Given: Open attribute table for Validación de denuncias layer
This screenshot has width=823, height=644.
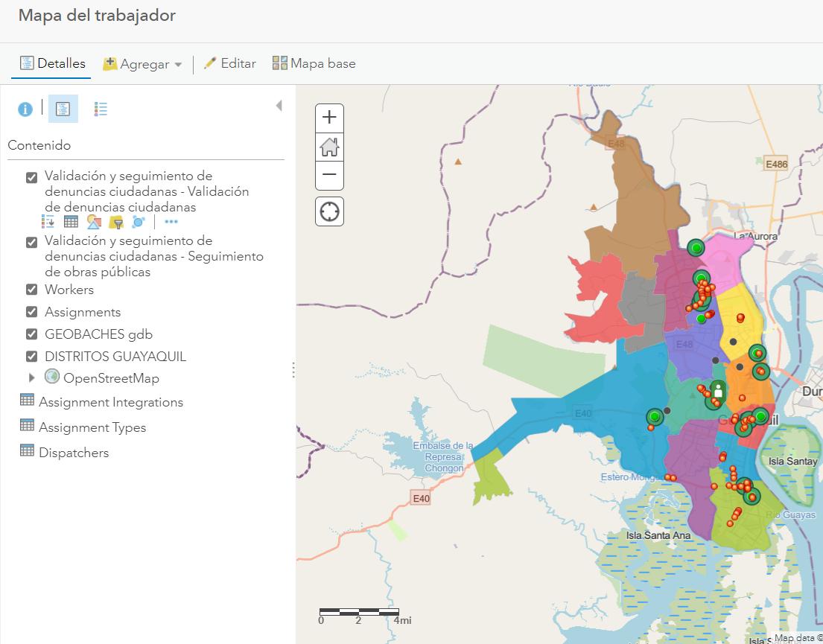Looking at the screenshot, I should 71,222.
